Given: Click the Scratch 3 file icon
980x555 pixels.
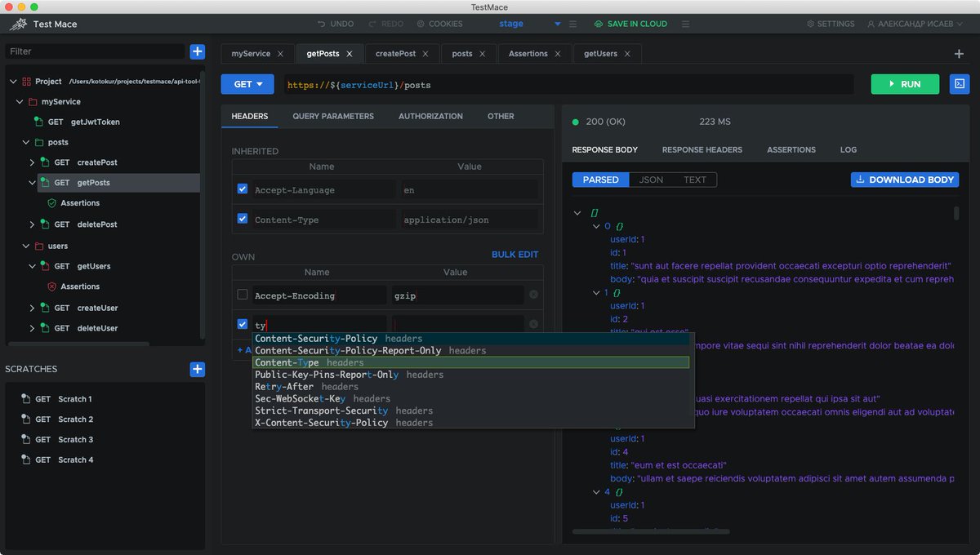Looking at the screenshot, I should click(25, 440).
